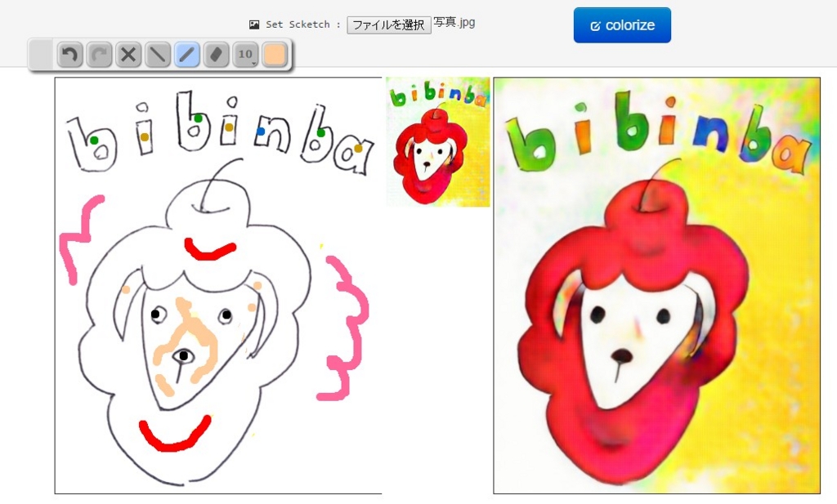Screen dimensions: 837x504
Task: Select the thin line pen tool
Action: [x=158, y=55]
